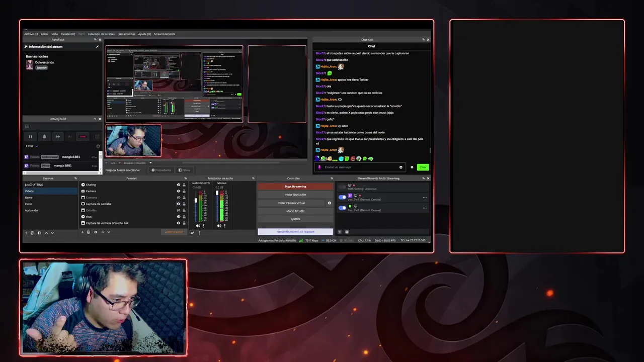Screen dimensions: 644x362
Task: Open Editar menu
Action: click(x=45, y=34)
